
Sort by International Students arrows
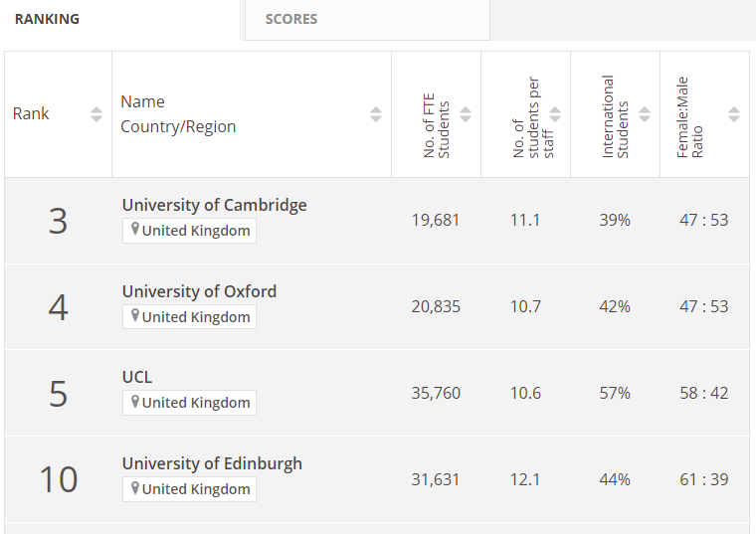tap(645, 114)
